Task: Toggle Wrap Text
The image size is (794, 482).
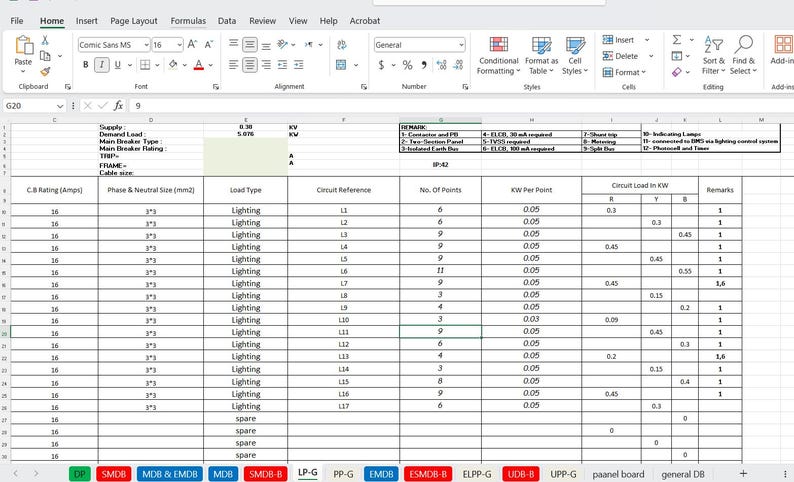Action: coord(342,45)
